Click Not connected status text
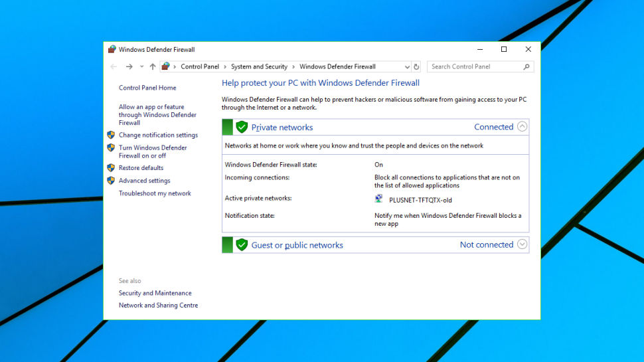Screen dimensions: 644x362 [487, 245]
